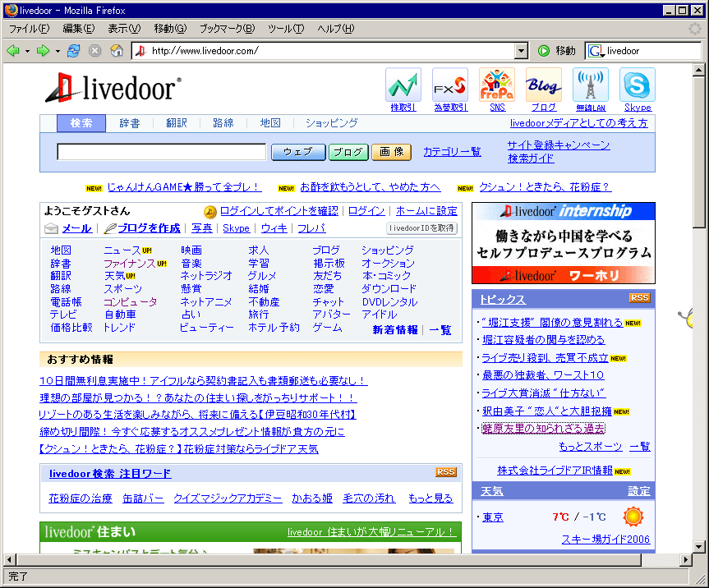
Task: Click the green Go button icon
Action: pyautogui.click(x=544, y=51)
